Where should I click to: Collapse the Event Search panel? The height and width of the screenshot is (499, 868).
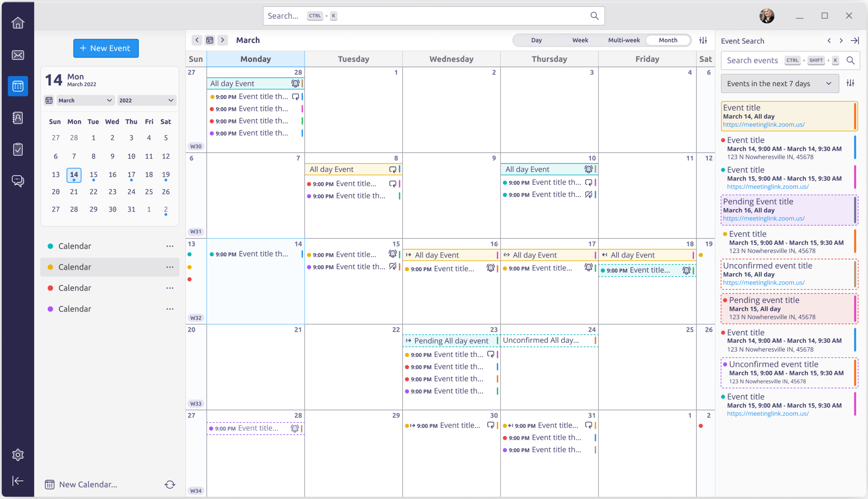pos(855,41)
